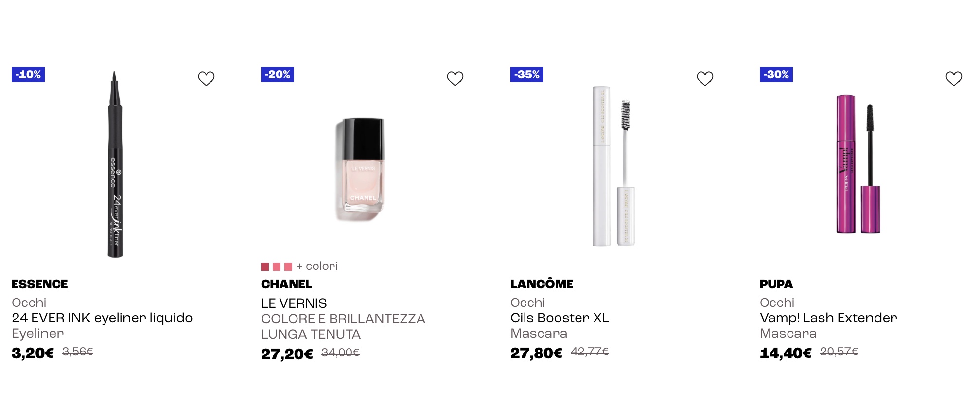980x414 pixels.
Task: Open 'Vamp! Lash Extender' product link
Action: [828, 318]
